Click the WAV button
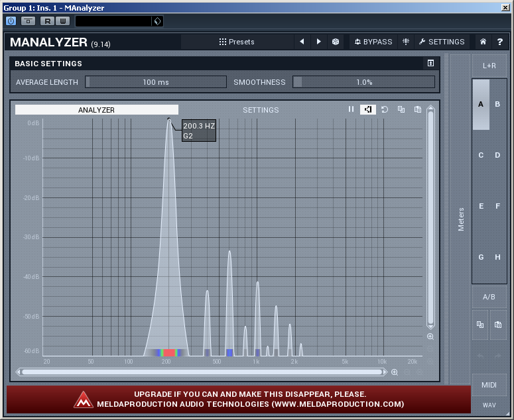Image resolution: width=514 pixels, height=420 pixels. click(489, 405)
